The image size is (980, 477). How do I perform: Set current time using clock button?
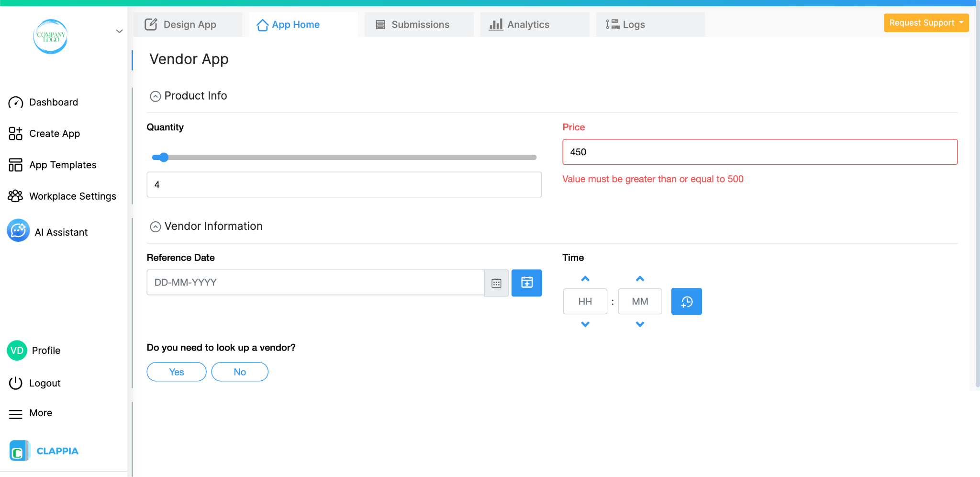pyautogui.click(x=686, y=301)
